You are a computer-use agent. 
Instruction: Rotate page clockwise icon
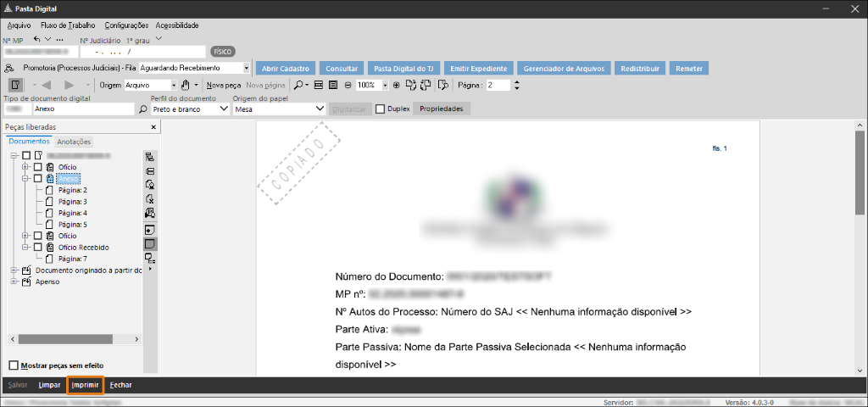click(x=411, y=86)
